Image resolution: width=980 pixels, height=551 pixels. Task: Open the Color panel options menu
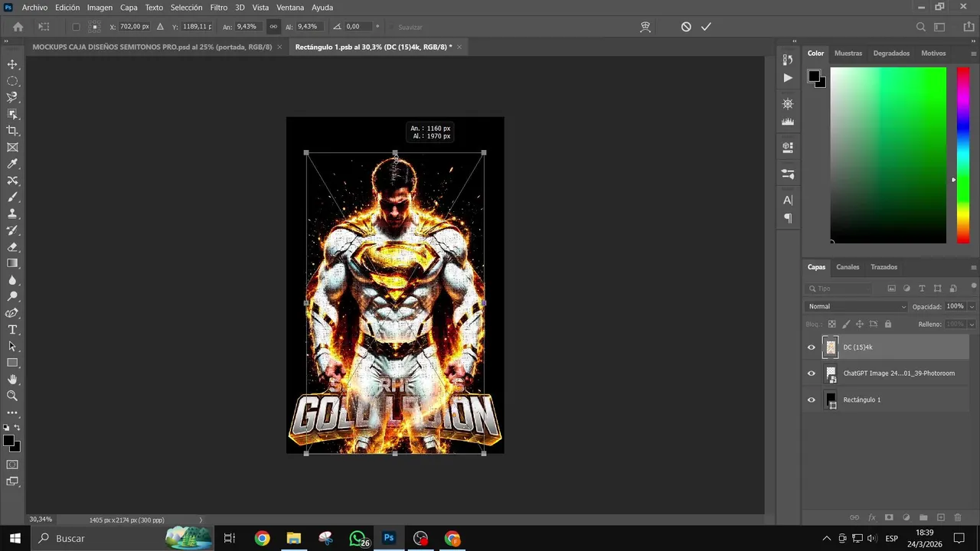[x=973, y=54]
